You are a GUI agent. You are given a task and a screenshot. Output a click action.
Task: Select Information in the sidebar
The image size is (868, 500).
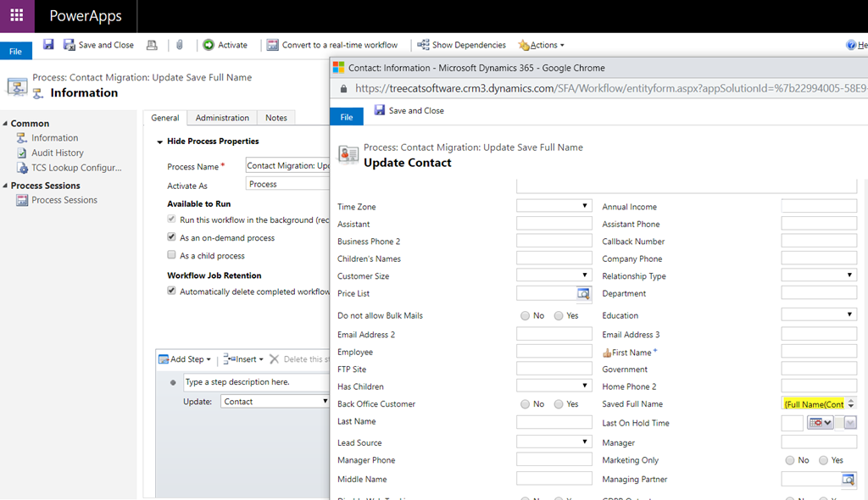coord(54,138)
